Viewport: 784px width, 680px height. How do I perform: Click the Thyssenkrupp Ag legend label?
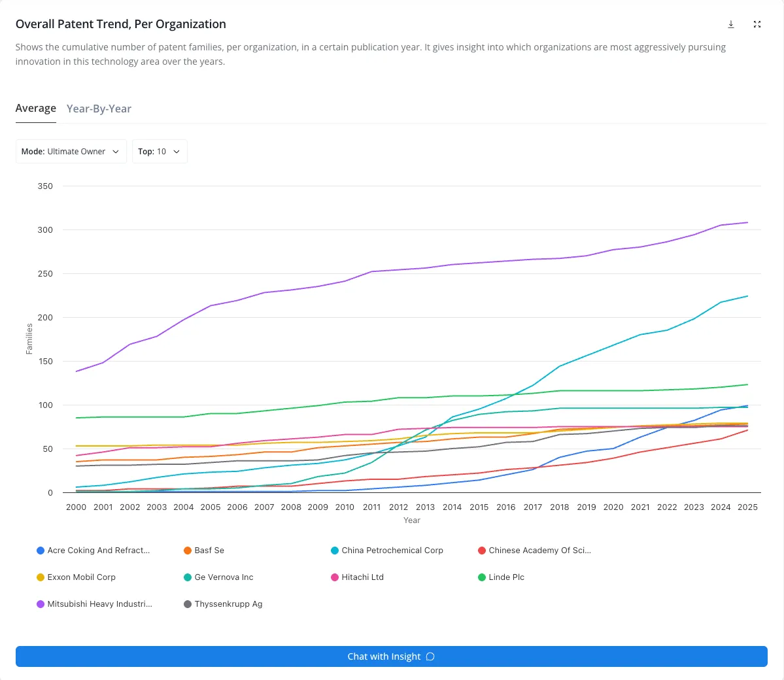click(228, 604)
